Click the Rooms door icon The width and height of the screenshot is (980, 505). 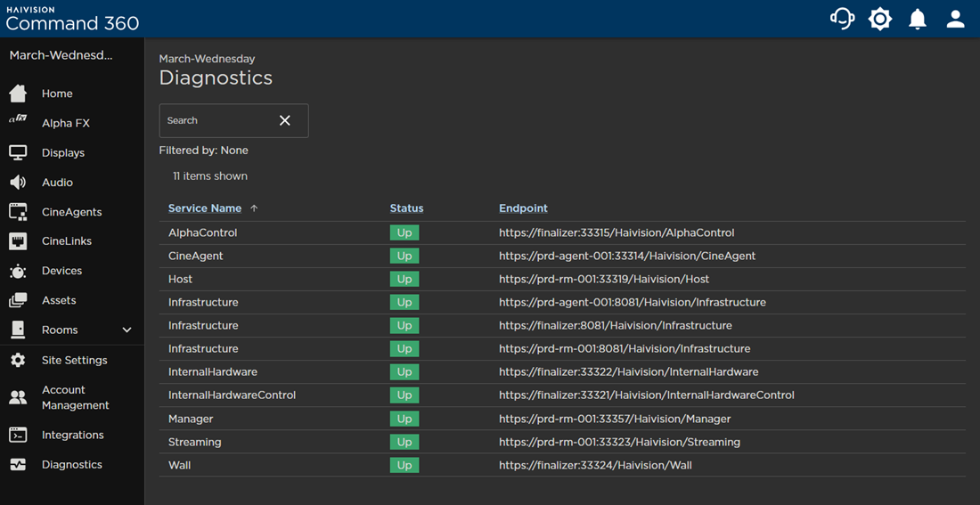18,330
